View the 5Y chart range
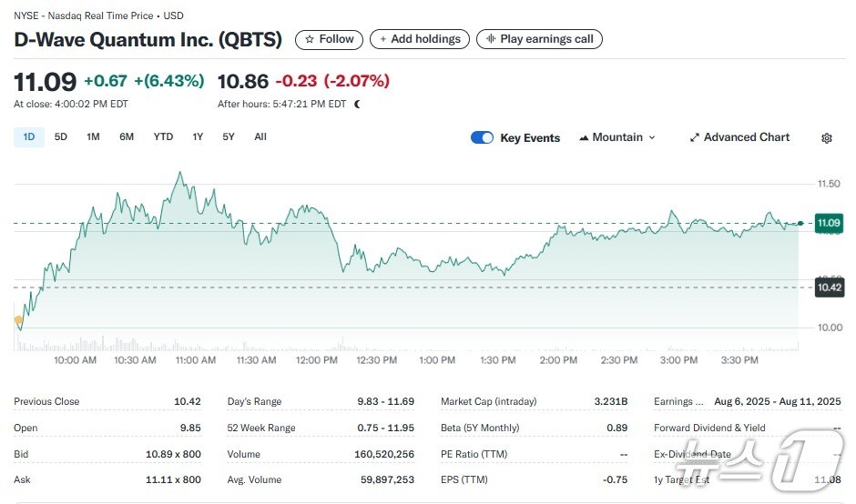 (229, 136)
